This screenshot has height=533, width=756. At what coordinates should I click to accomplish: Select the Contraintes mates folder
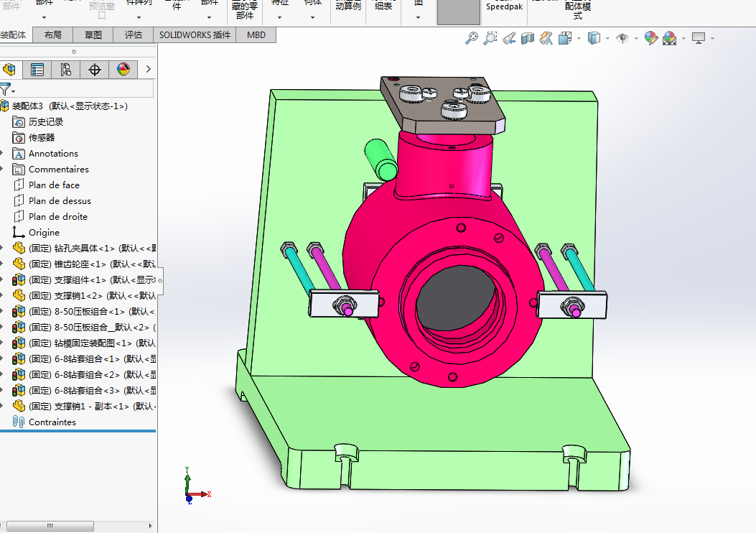pyautogui.click(x=52, y=422)
